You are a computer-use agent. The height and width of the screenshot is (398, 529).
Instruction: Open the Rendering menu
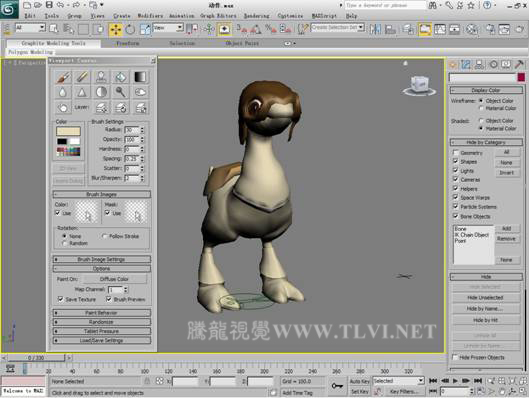[x=256, y=16]
